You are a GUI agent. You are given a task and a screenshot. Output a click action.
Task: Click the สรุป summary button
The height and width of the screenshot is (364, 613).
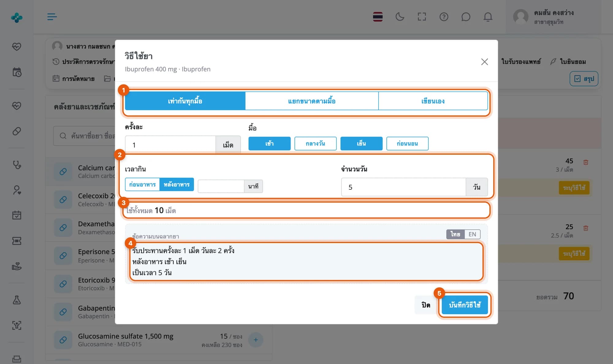[584, 79]
